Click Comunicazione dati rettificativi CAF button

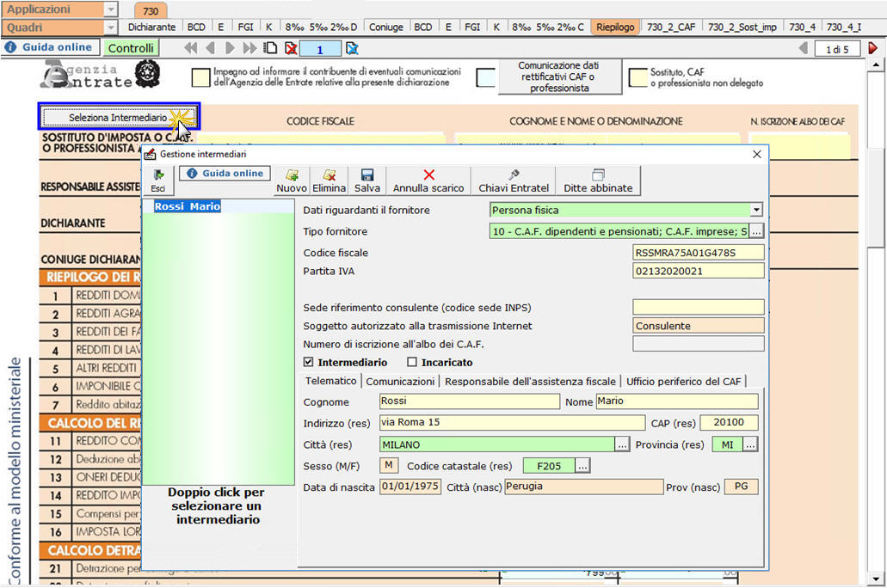[559, 77]
